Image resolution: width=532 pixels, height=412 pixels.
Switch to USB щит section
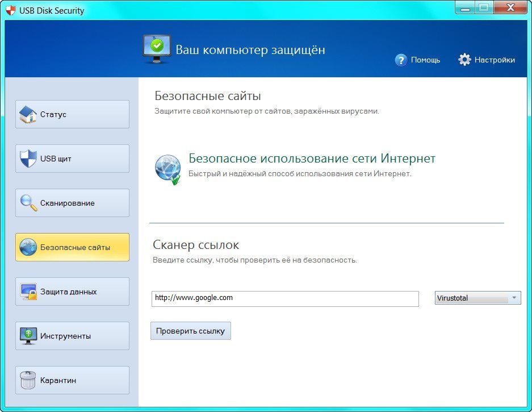click(x=72, y=159)
